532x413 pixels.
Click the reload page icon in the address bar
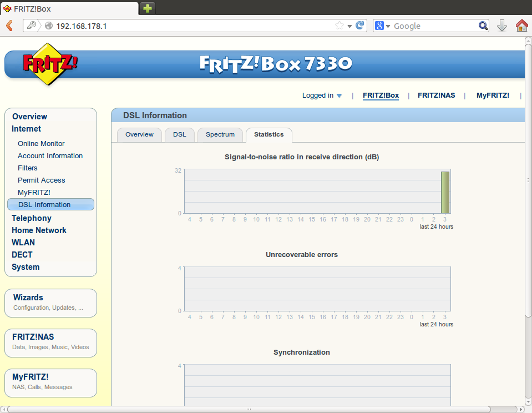360,26
